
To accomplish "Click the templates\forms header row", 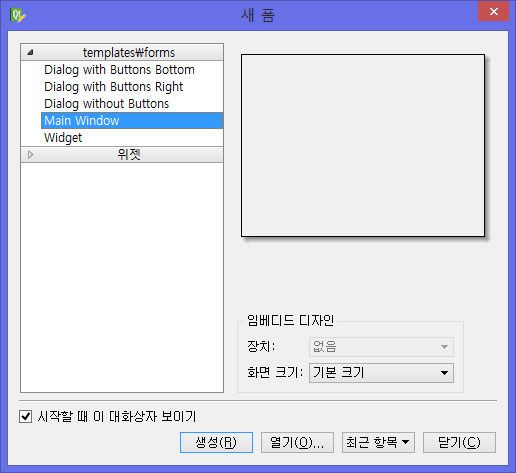I will [122, 52].
